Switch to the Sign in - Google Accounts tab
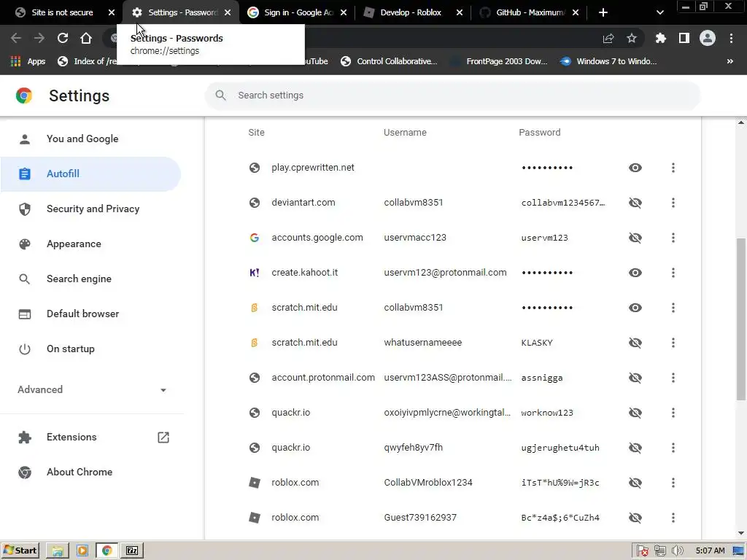 291,12
